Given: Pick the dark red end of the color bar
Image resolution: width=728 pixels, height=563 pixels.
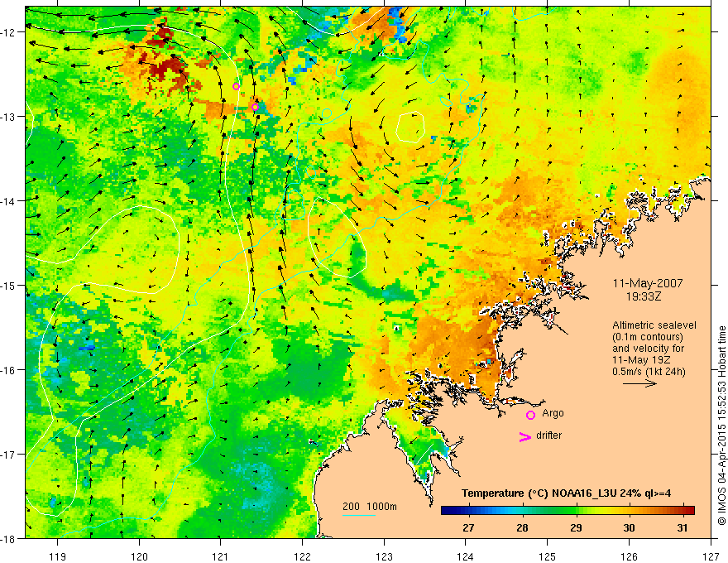Looking at the screenshot, I should 691,511.
